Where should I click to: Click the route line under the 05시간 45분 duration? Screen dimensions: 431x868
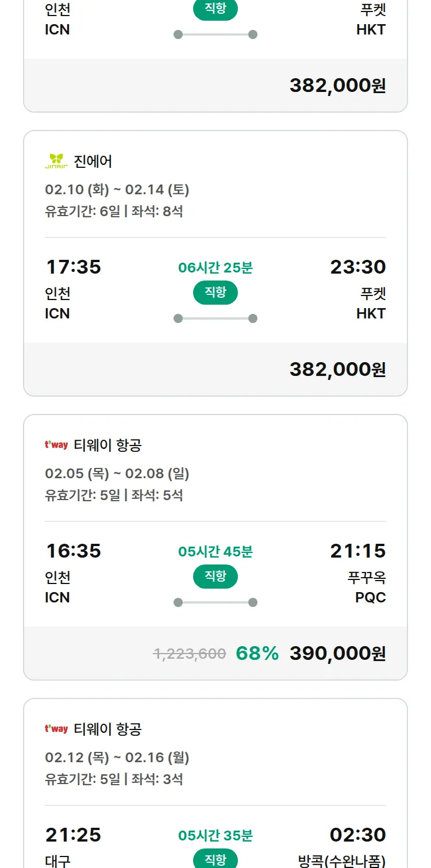(215, 602)
